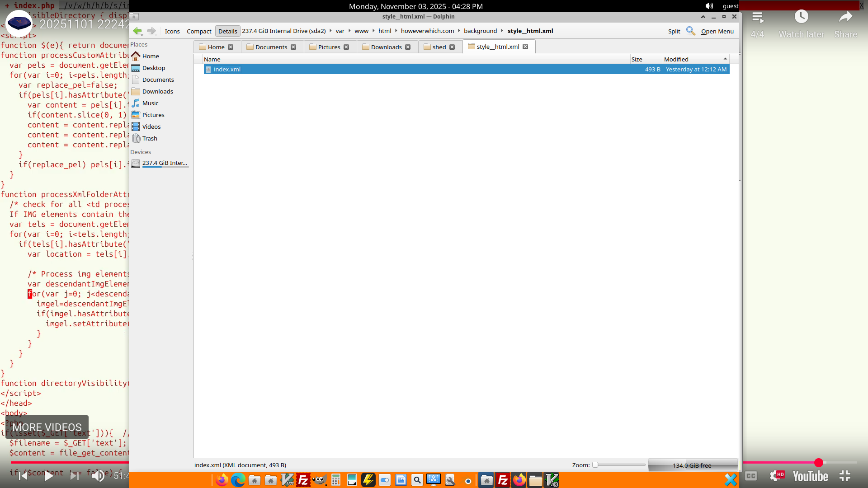Open Trash in the Places panel
The width and height of the screenshot is (868, 488).
coord(149,138)
